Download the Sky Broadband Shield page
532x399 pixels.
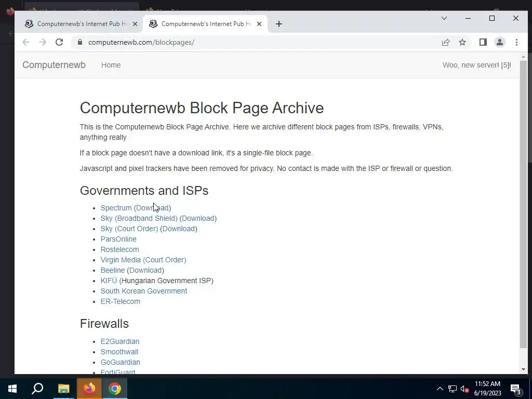[198, 218]
